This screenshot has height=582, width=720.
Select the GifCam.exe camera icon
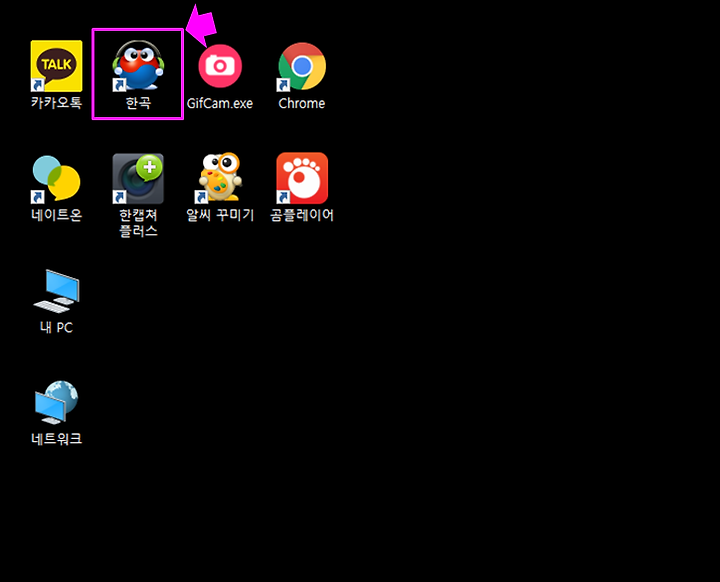tap(220, 66)
